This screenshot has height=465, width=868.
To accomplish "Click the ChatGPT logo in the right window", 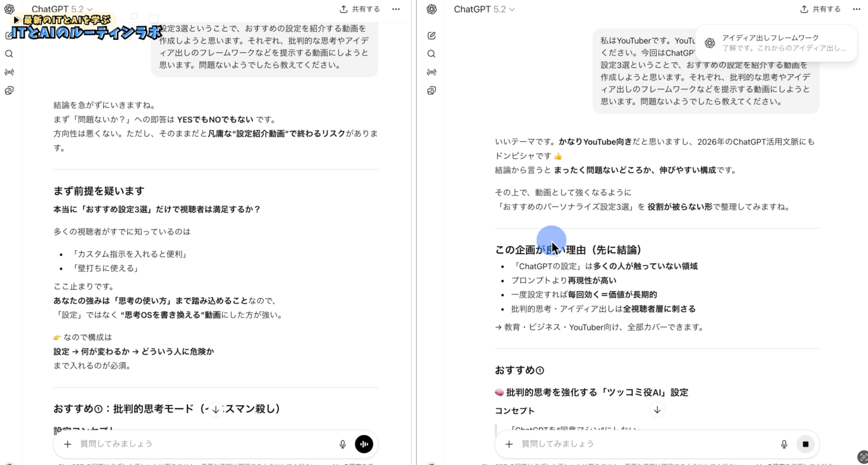I will [431, 9].
